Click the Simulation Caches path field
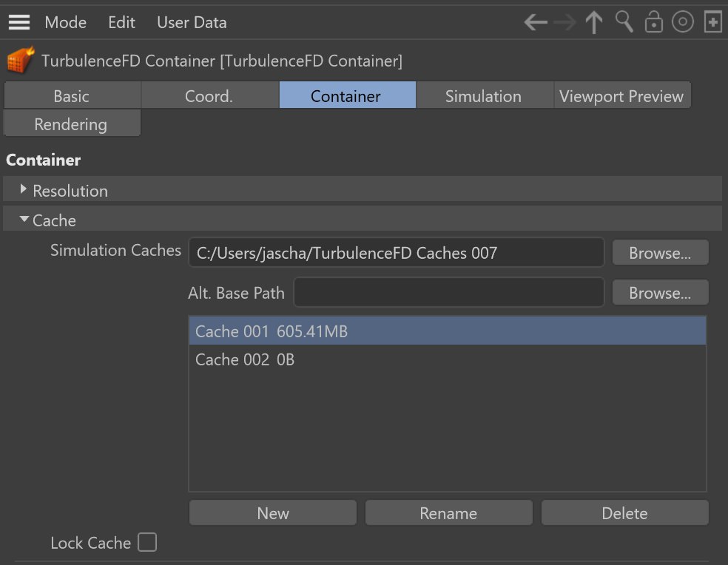Screen dimensions: 728x565 click(396, 253)
